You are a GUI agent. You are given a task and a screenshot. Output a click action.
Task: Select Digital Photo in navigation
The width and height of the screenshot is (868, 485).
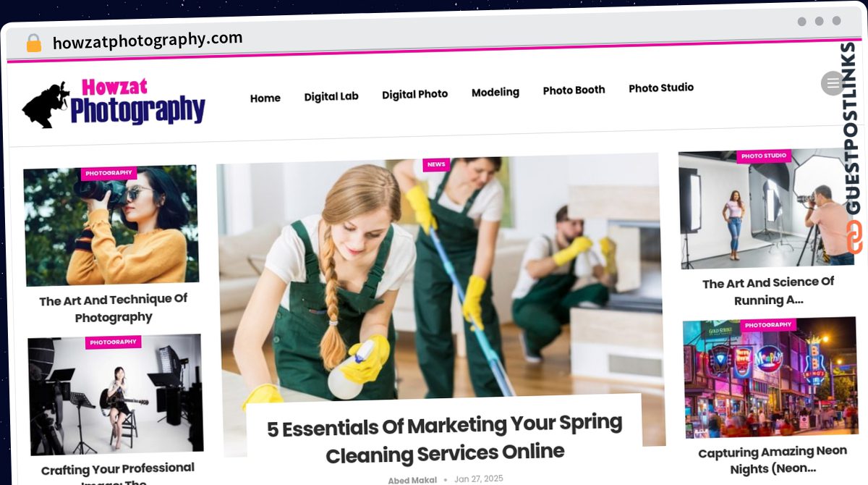(415, 94)
